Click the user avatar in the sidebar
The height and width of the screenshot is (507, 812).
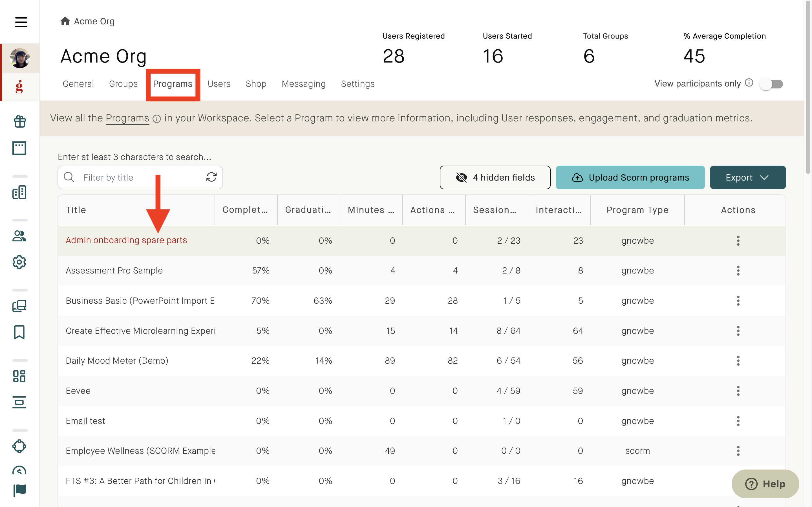[x=20, y=58]
